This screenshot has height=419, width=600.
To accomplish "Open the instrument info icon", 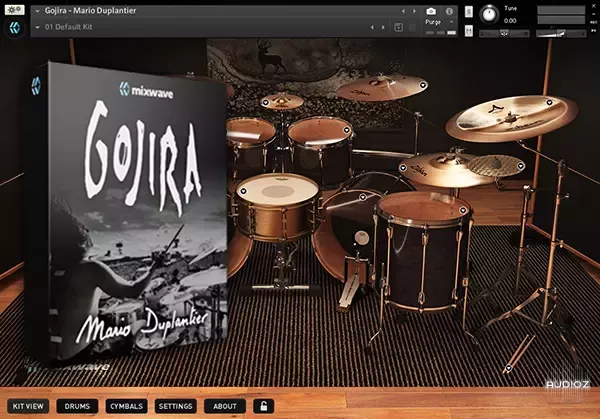I will click(449, 11).
